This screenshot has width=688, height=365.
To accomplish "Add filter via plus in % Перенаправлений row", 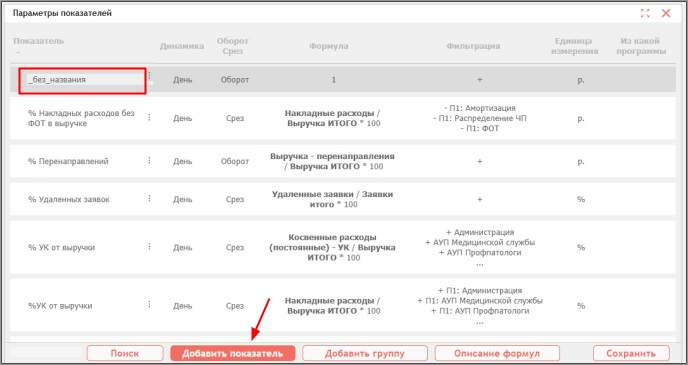I will 480,161.
